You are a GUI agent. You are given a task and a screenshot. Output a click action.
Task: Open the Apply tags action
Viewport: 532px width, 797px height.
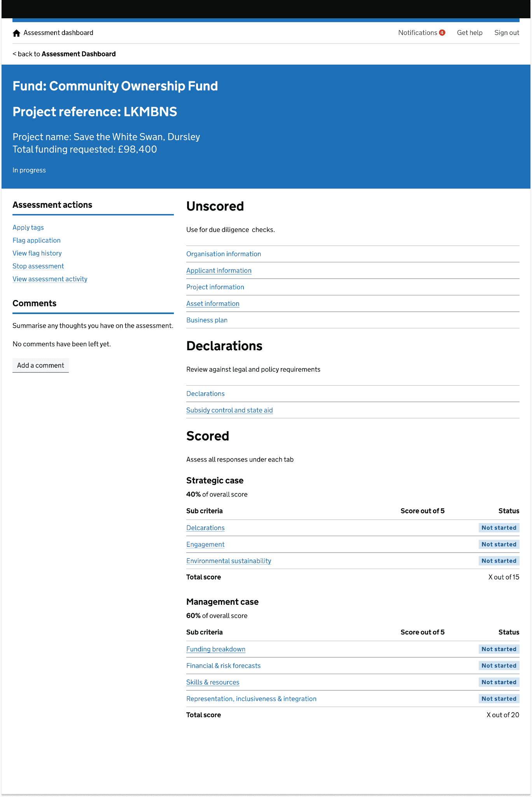(x=28, y=227)
